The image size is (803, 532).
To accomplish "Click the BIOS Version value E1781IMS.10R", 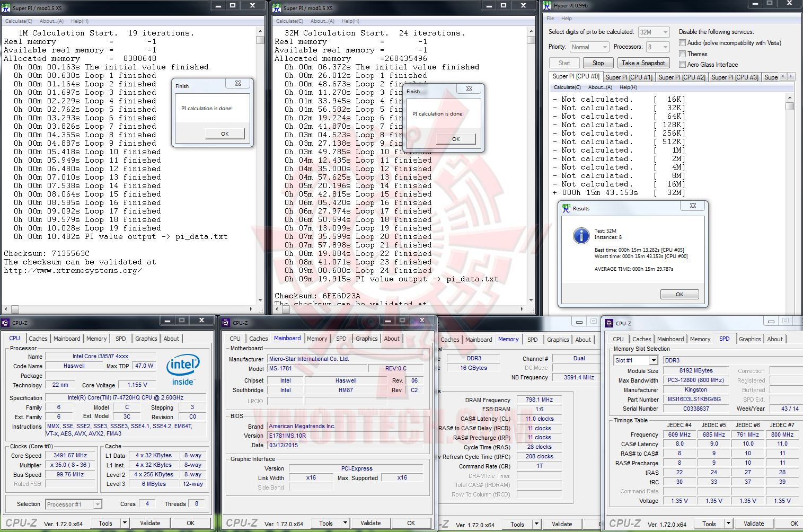I will tap(345, 436).
